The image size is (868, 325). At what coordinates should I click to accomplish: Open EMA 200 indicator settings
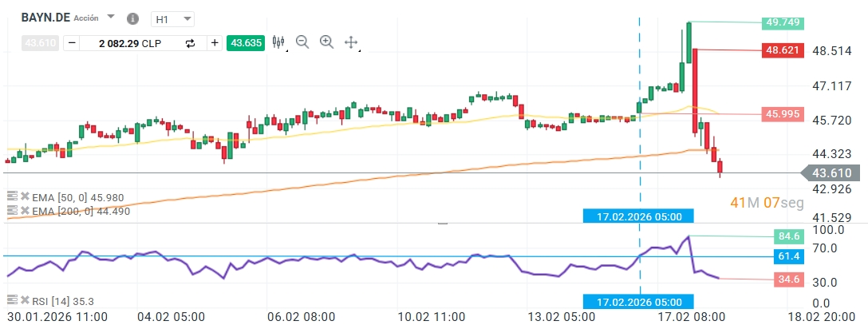click(13, 211)
